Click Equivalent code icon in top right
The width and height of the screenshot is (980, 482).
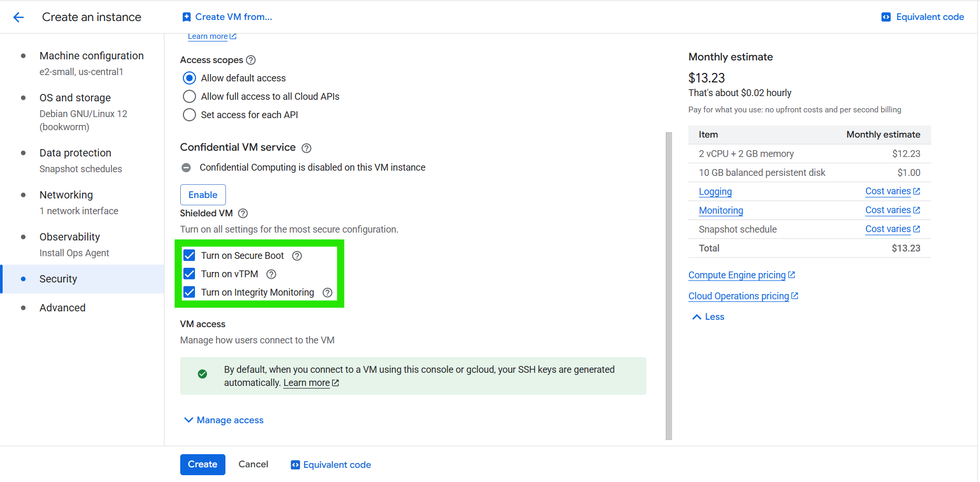(x=886, y=17)
